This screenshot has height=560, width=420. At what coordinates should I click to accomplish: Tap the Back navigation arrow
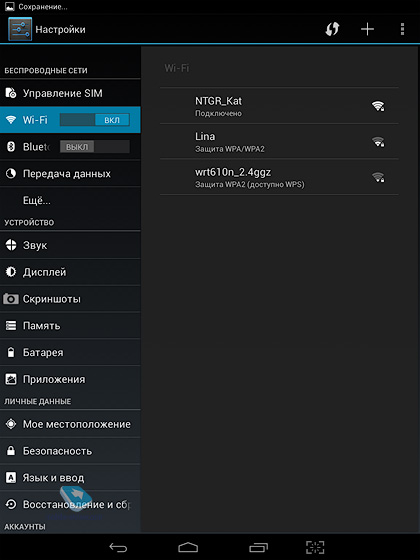(x=118, y=547)
